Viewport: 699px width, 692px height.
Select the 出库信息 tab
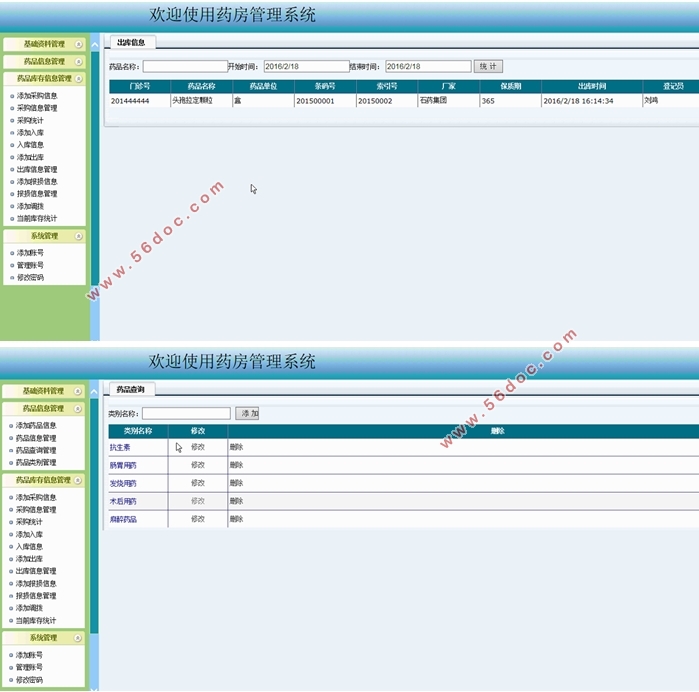click(x=131, y=42)
